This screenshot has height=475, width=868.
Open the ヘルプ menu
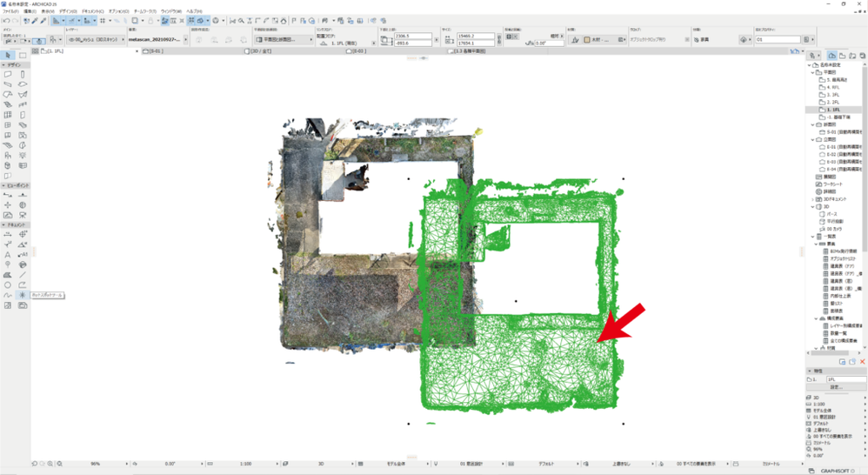pyautogui.click(x=194, y=11)
